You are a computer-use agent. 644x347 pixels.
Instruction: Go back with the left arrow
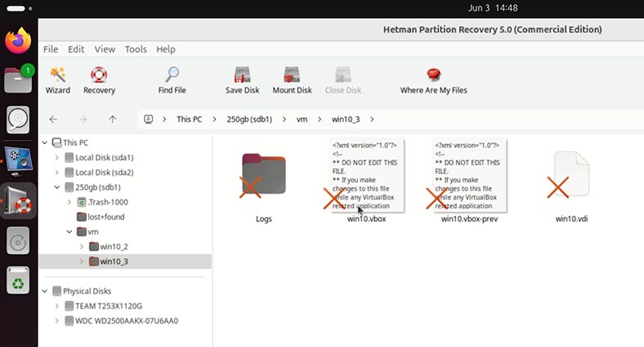point(53,119)
